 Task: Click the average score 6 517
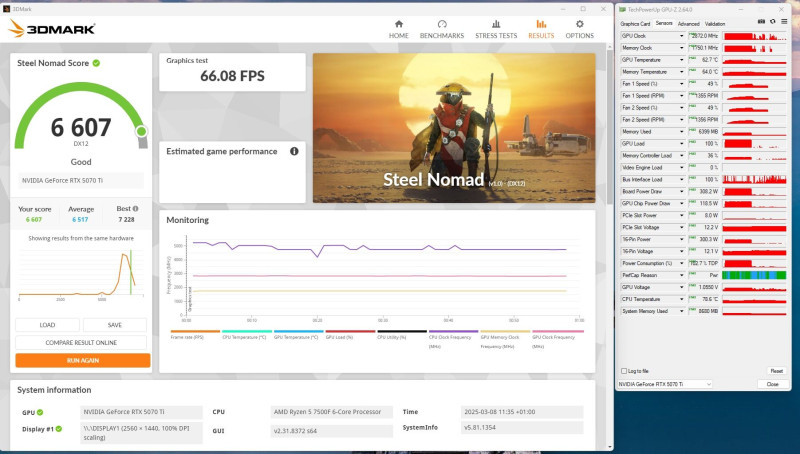[80, 219]
